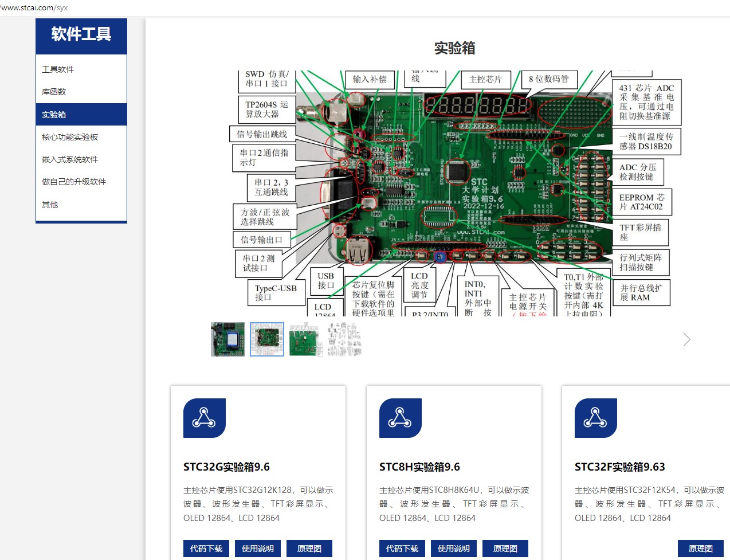This screenshot has height=560, width=730.
Task: Open the STC8H实验箱9.6 title
Action: (x=419, y=467)
